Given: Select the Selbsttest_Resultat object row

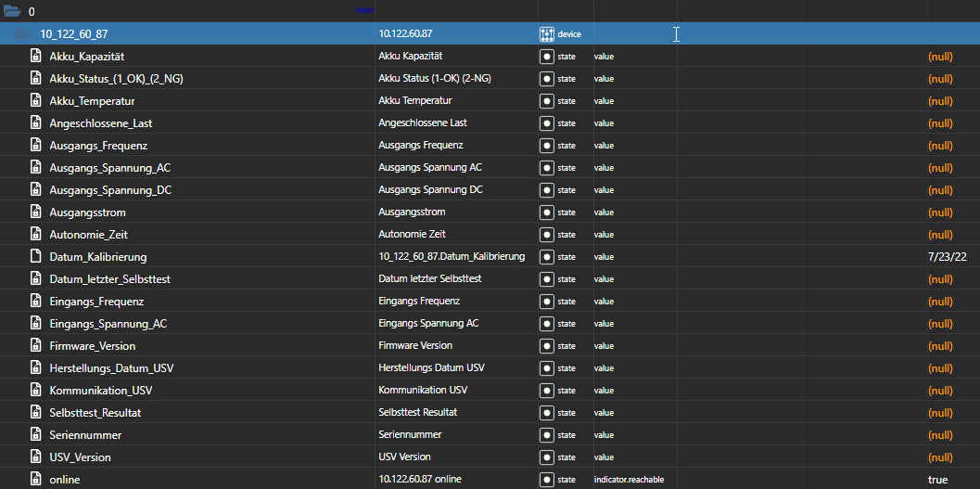Looking at the screenshot, I should pyautogui.click(x=95, y=413).
